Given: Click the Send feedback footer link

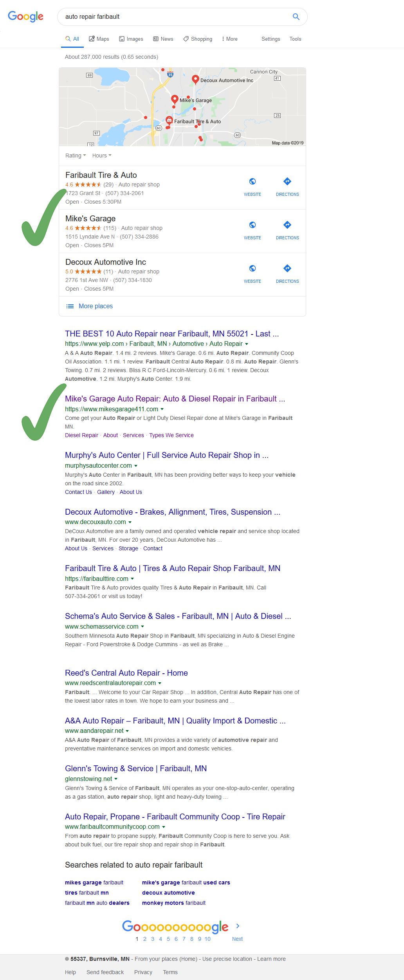Looking at the screenshot, I should point(105,972).
